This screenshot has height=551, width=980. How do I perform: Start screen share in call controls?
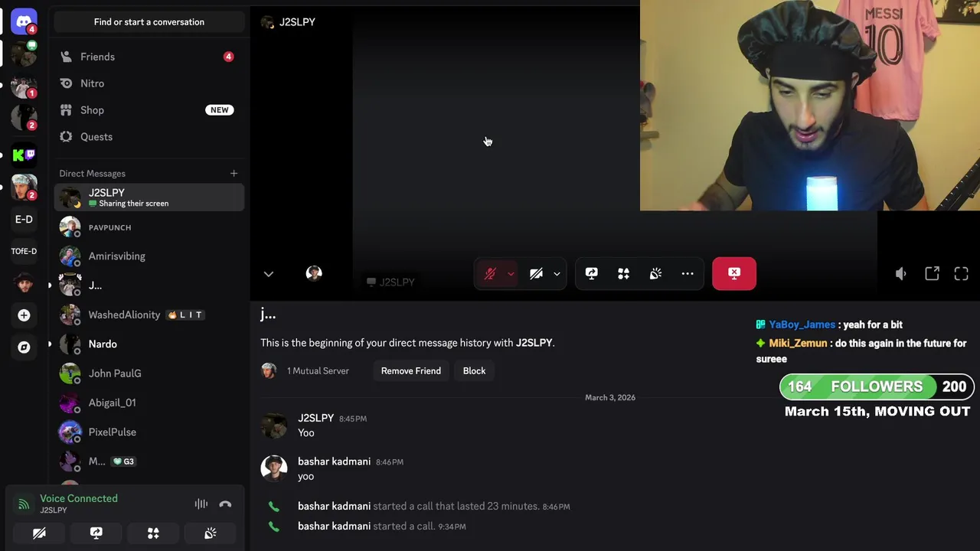pyautogui.click(x=592, y=273)
